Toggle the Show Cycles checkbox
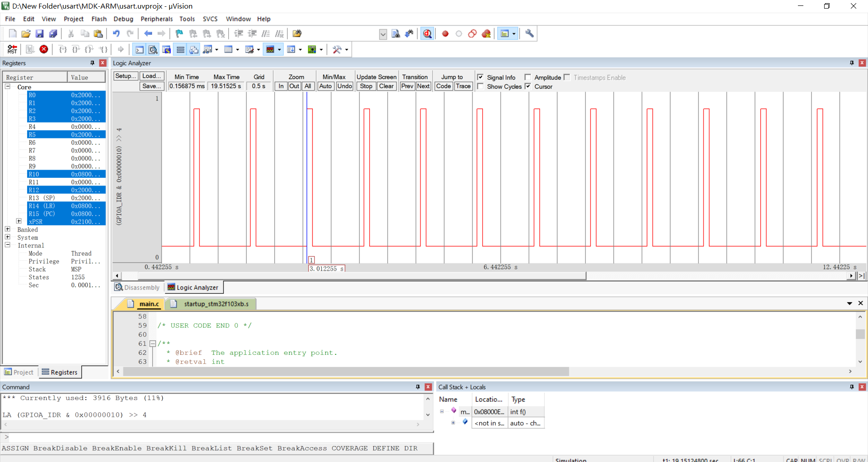 point(481,86)
